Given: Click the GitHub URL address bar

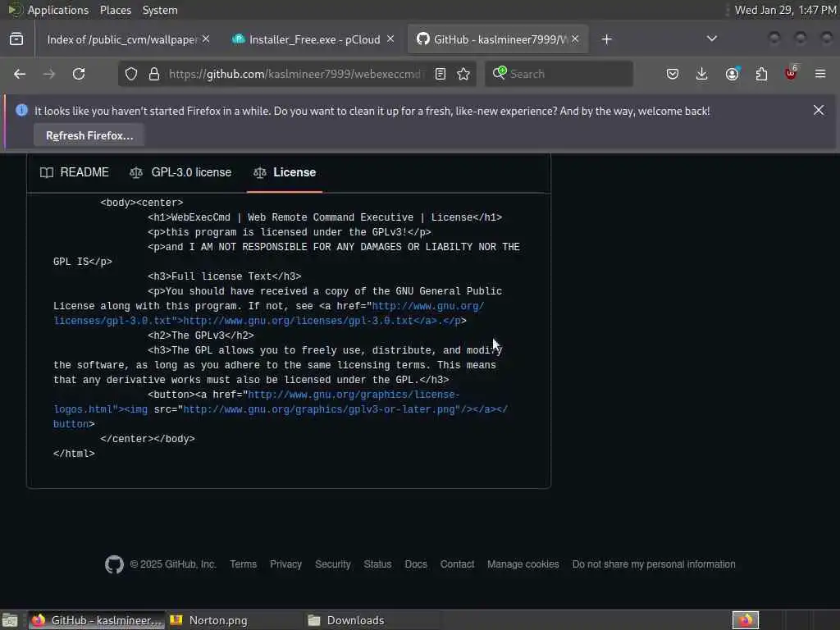Looking at the screenshot, I should click(x=296, y=74).
